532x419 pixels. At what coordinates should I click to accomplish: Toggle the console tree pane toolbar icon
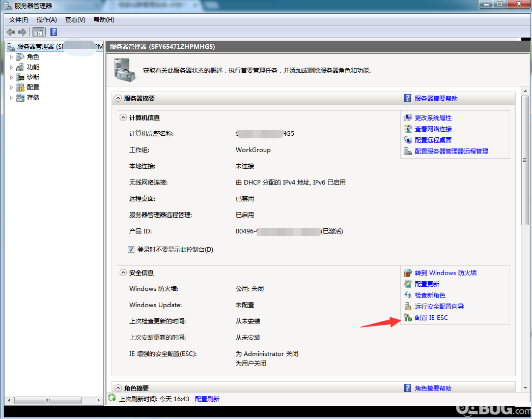pyautogui.click(x=38, y=32)
